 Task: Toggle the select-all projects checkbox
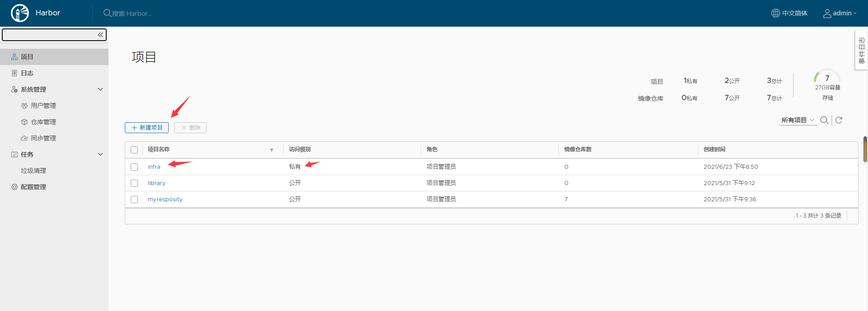pos(134,150)
